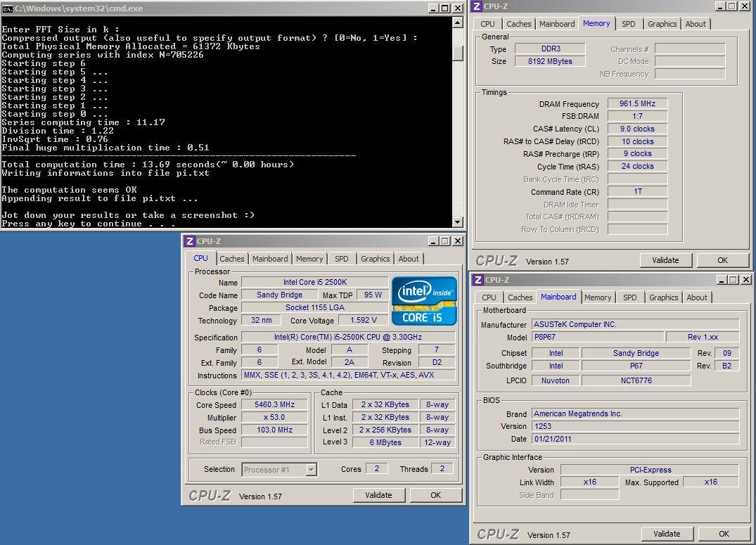This screenshot has width=756, height=545.
Task: Open About tab in CPU window
Action: 409,259
